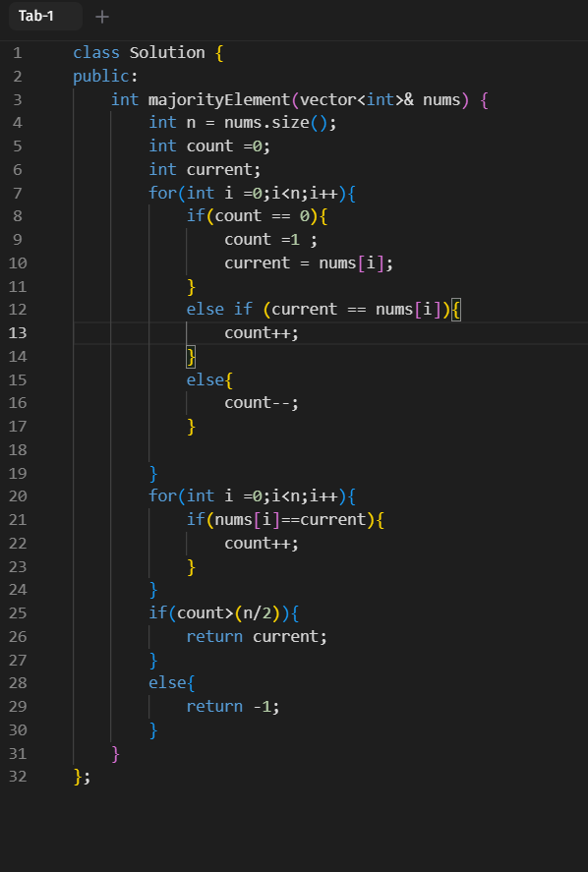Click the pink closing brace on line 31
This screenshot has width=588, height=872.
pos(115,754)
